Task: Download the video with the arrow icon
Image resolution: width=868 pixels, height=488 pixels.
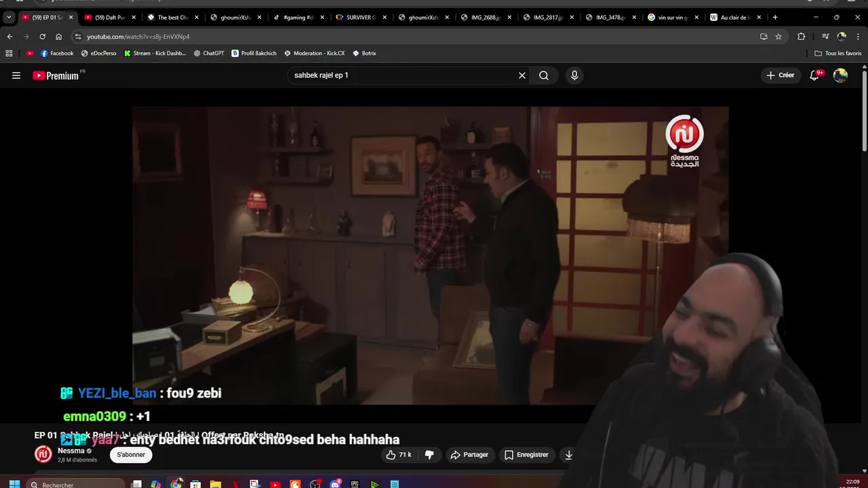Action: 569,455
